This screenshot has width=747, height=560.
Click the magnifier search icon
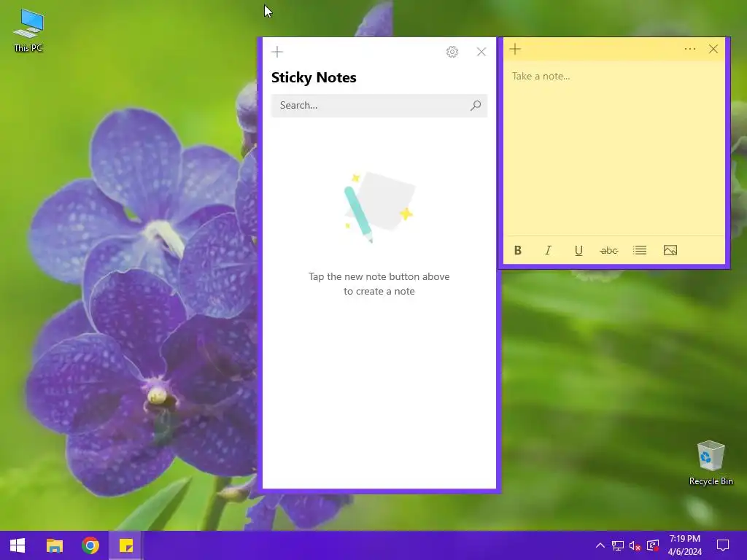[x=476, y=105]
